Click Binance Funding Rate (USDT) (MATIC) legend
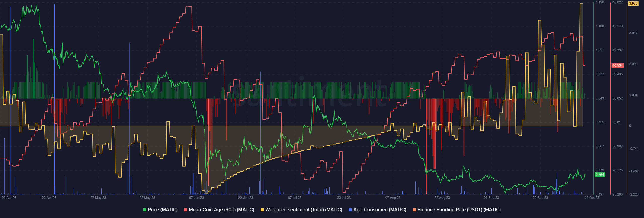 tap(459, 210)
